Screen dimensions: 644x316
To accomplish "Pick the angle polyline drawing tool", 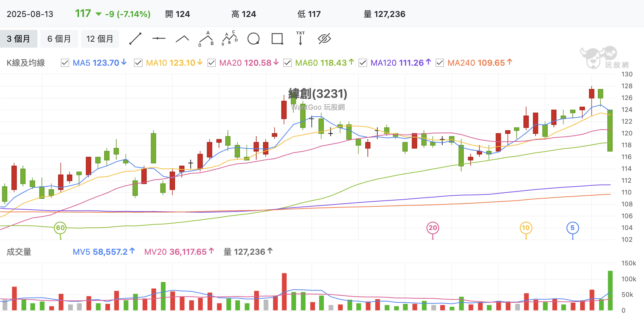I will (x=182, y=39).
